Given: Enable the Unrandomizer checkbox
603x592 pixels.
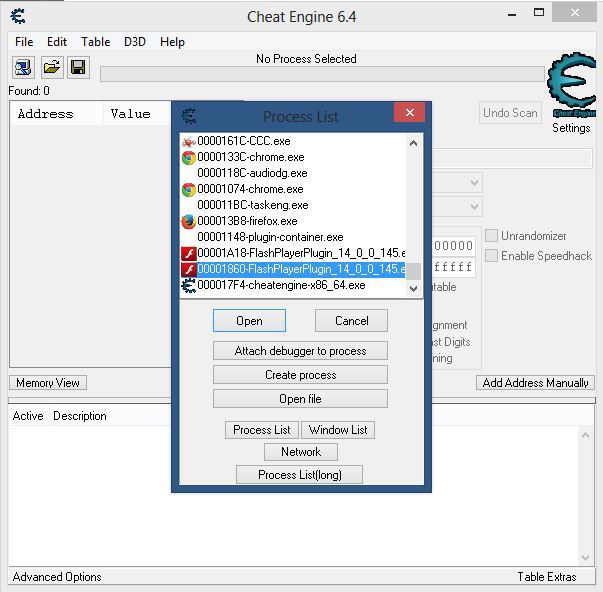Looking at the screenshot, I should (x=491, y=235).
